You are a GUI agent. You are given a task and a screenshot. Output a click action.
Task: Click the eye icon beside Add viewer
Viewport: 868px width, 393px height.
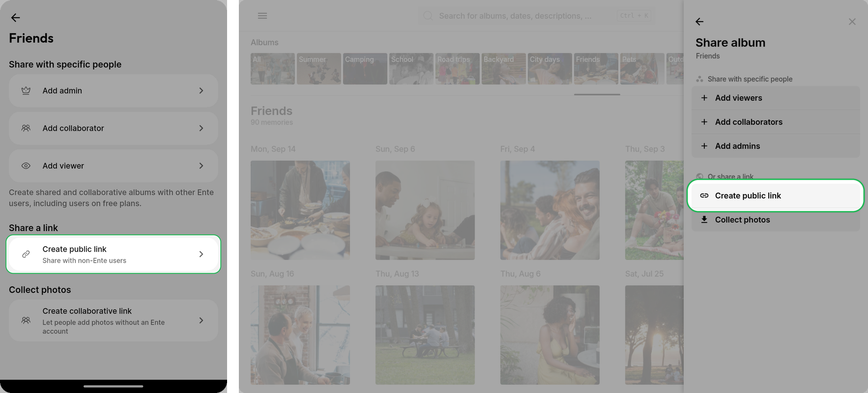26,166
